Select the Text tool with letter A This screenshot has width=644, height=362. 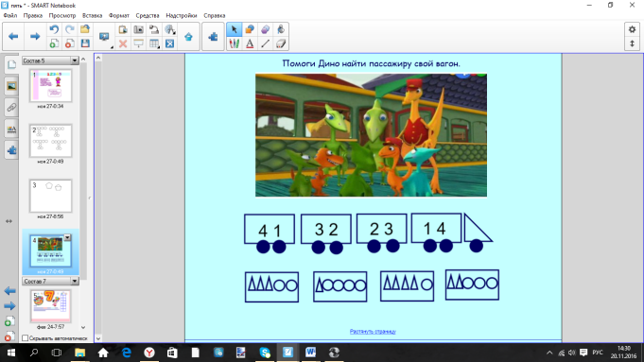[x=250, y=43]
